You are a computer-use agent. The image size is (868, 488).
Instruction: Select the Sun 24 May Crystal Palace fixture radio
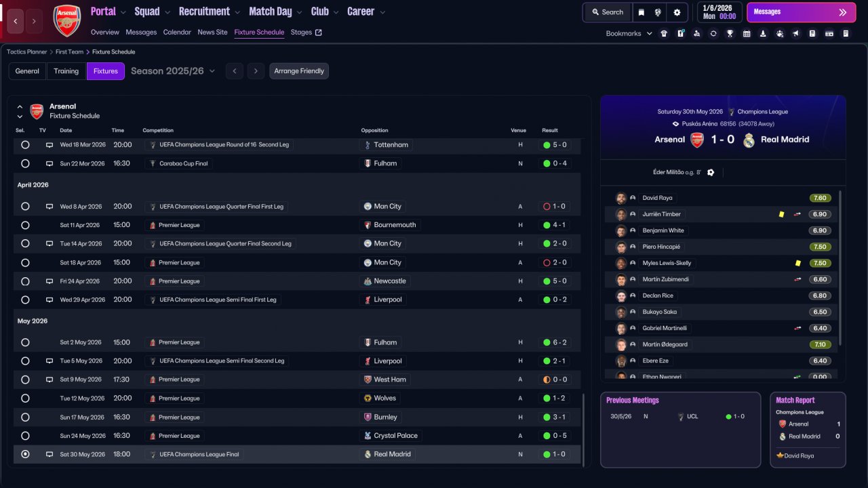point(25,436)
